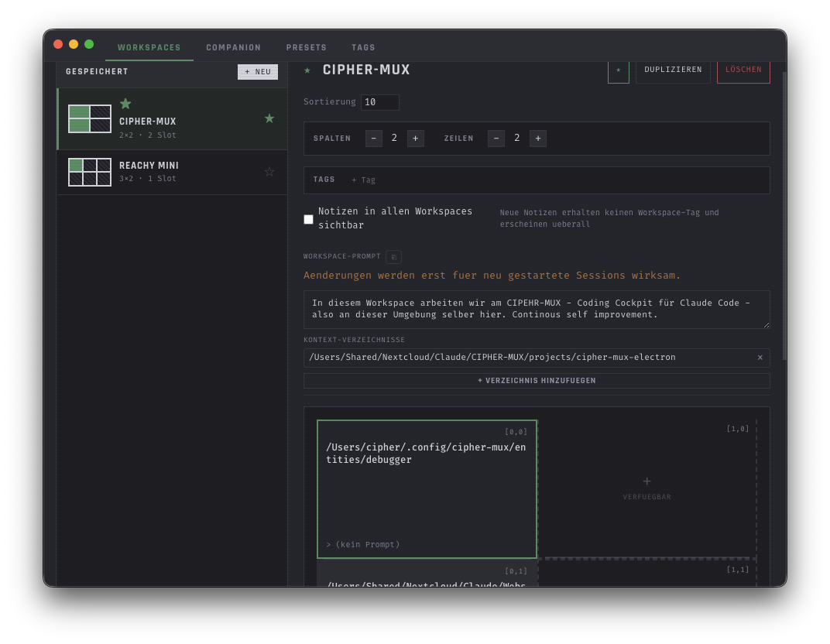Click the CIPHER-MUX 2×2 layout thumbnail
The width and height of the screenshot is (830, 644).
click(x=90, y=118)
